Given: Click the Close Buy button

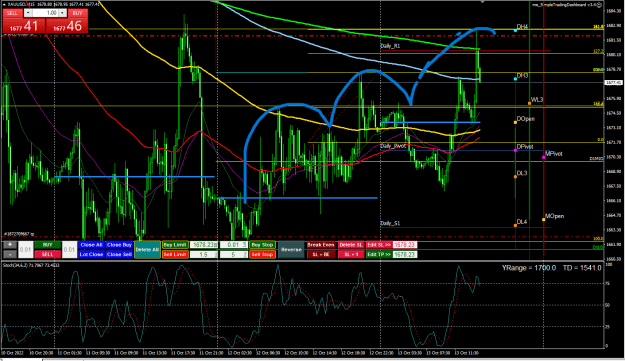Looking at the screenshot, I should coord(119,245).
